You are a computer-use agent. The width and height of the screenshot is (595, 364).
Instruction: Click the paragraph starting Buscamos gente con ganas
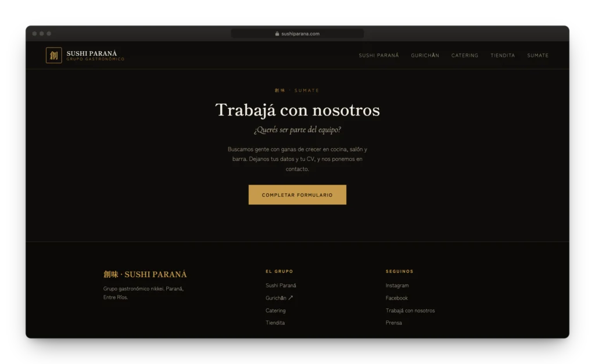coord(297,159)
